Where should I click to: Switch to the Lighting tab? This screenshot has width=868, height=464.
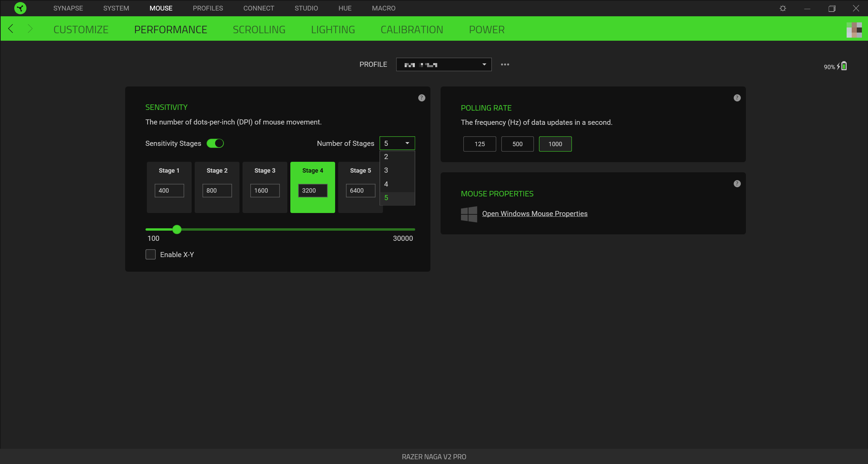click(333, 30)
